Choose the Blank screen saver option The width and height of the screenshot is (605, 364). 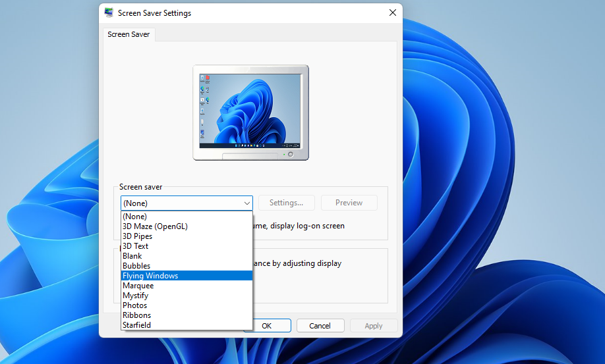coord(187,256)
